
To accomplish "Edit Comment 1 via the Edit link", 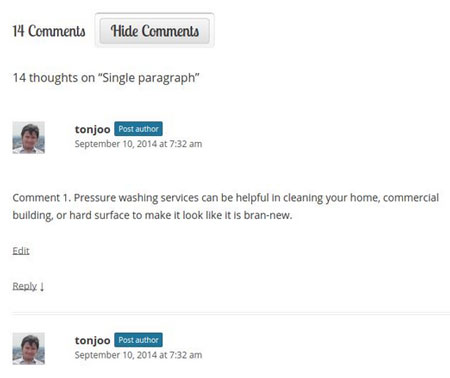I will point(21,251).
